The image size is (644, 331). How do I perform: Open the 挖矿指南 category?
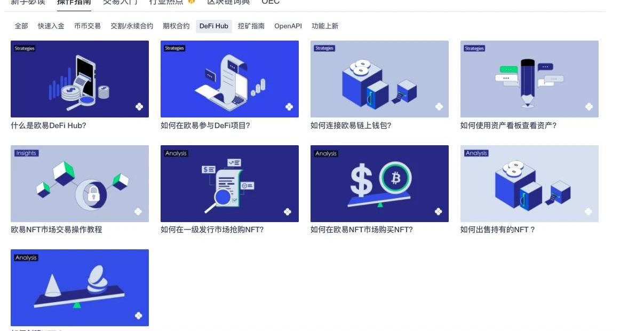pos(251,26)
